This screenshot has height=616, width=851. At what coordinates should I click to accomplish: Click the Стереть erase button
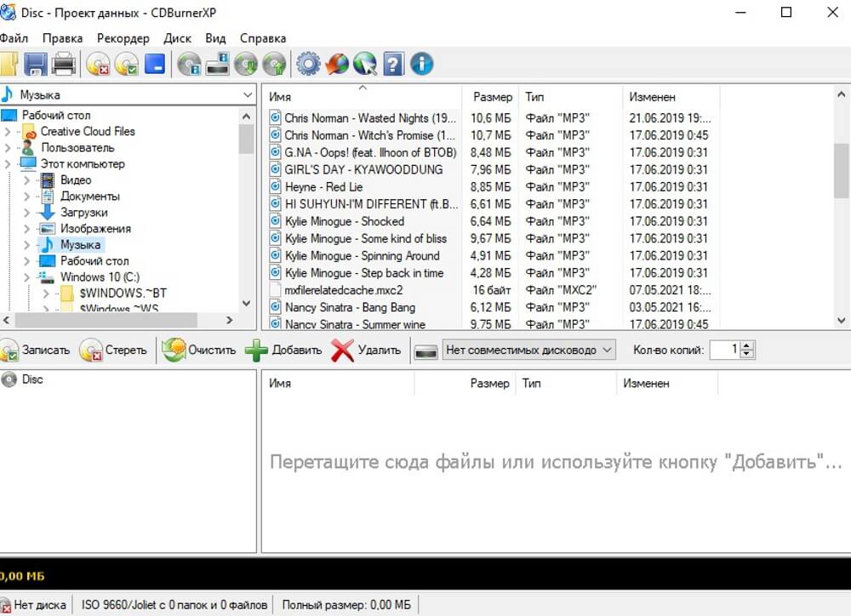pyautogui.click(x=113, y=350)
